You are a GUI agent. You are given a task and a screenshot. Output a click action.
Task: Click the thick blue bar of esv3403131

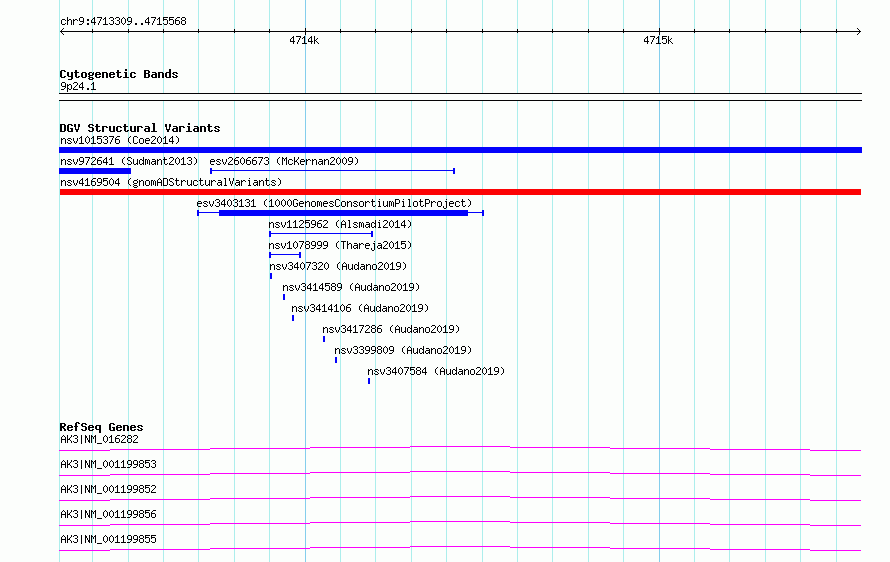pyautogui.click(x=343, y=213)
